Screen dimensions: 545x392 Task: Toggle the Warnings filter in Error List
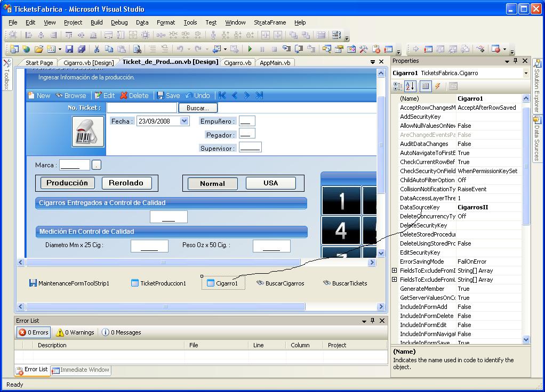pyautogui.click(x=75, y=332)
